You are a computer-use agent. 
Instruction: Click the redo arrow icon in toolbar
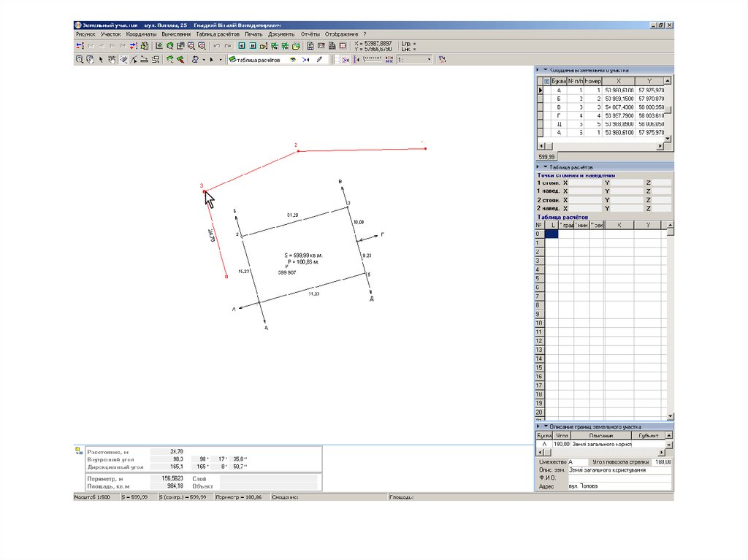point(227,45)
